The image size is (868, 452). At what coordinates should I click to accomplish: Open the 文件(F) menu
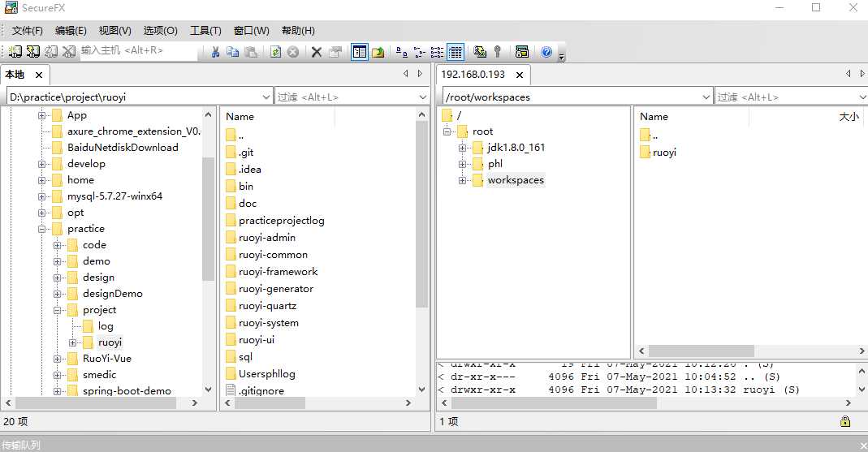[x=27, y=30]
